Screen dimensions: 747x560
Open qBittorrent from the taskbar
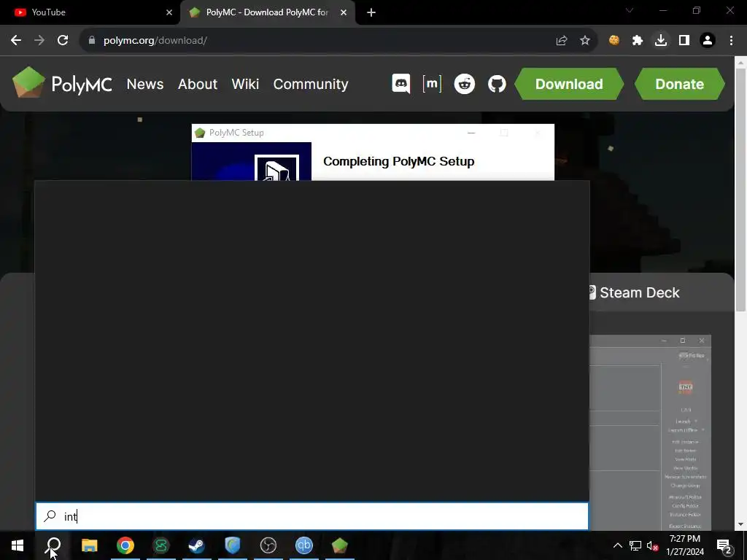tap(304, 545)
